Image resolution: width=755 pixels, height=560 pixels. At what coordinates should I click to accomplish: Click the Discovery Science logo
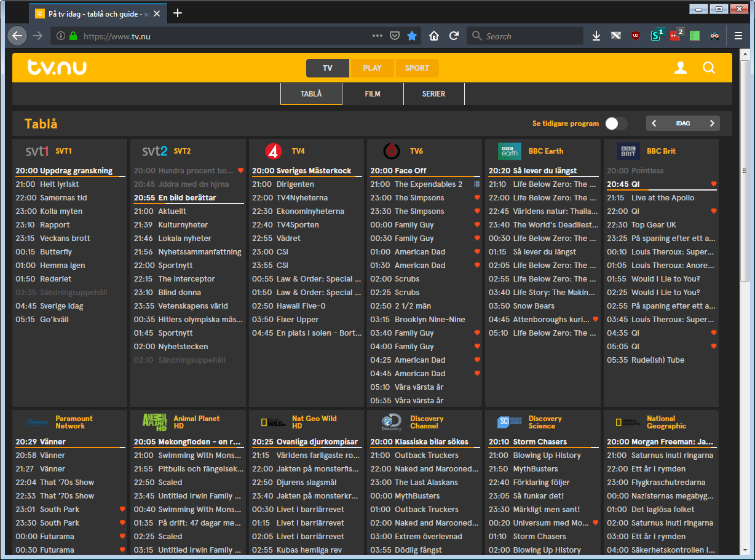pos(510,422)
